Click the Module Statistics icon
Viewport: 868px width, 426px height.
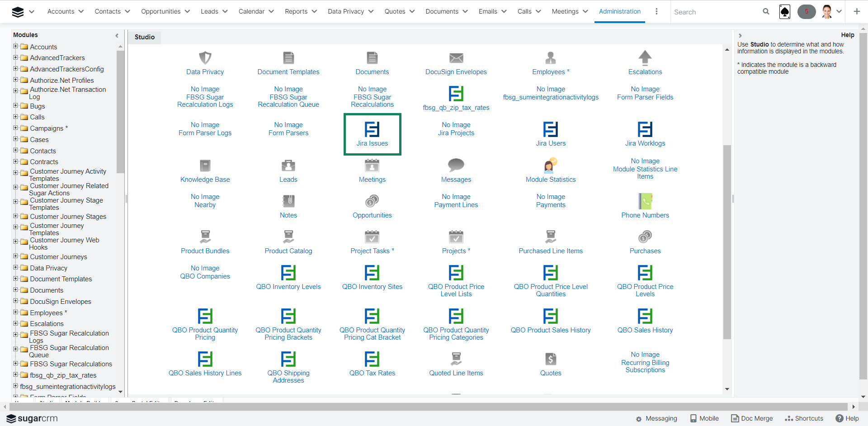550,166
